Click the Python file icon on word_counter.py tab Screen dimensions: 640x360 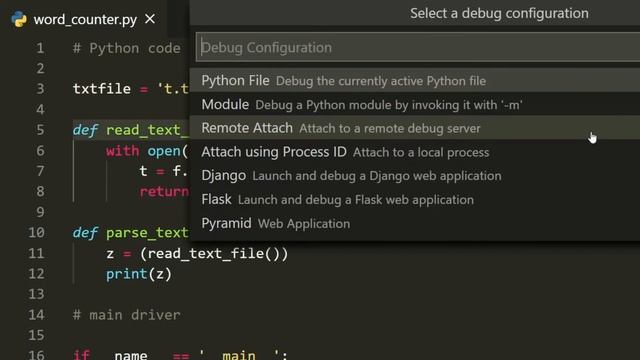19,19
